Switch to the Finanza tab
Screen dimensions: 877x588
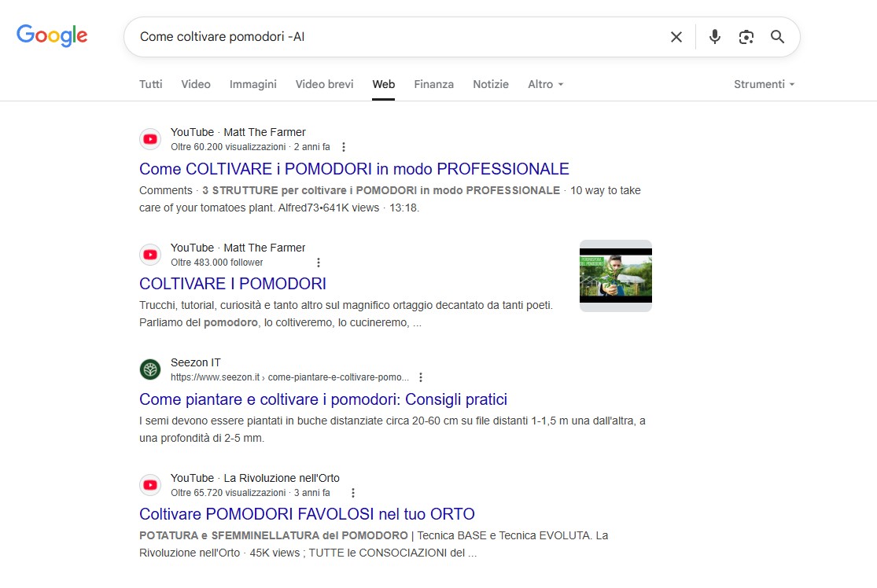click(x=433, y=84)
